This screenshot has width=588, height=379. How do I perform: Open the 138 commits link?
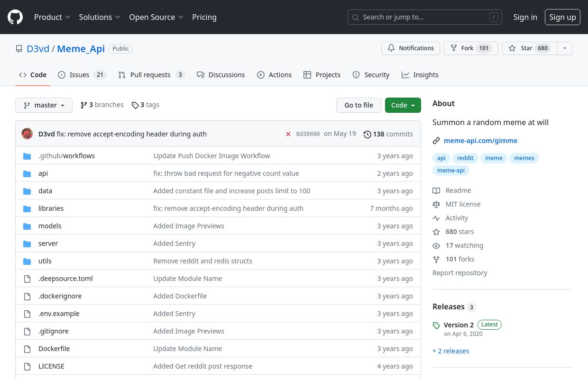point(388,134)
